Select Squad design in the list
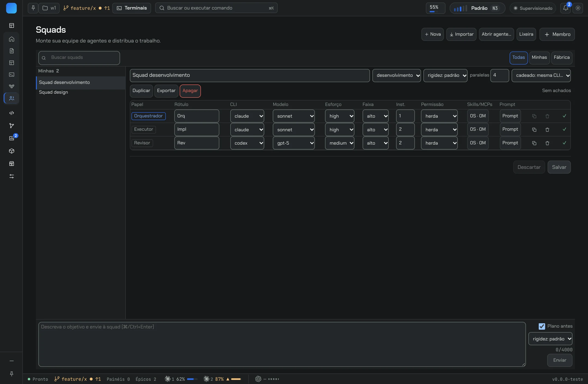This screenshot has width=588, height=384. [x=81, y=92]
